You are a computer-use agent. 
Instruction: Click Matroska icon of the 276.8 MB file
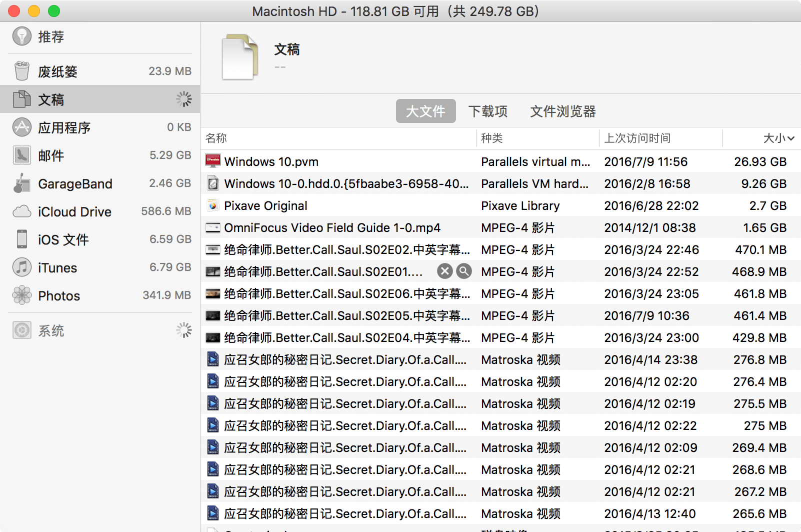pos(213,359)
